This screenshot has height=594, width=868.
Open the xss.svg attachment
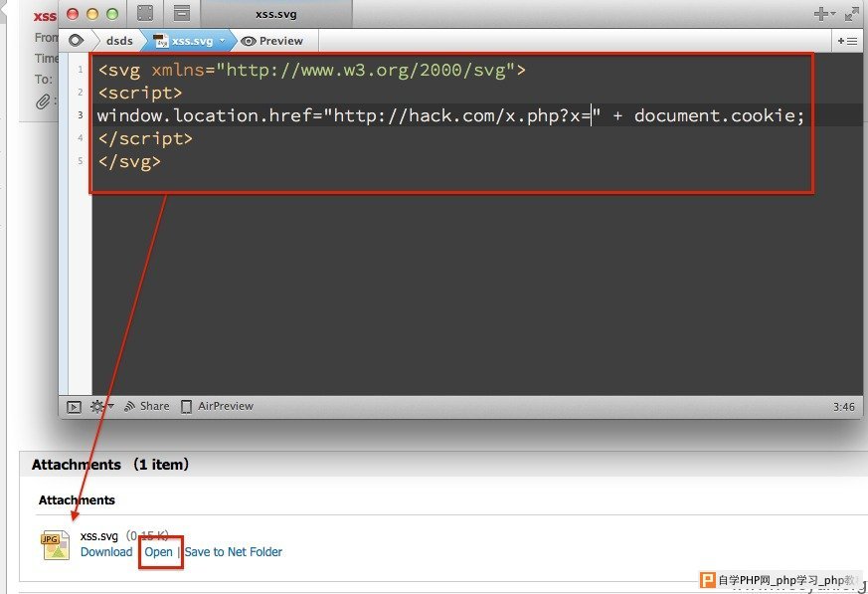pyautogui.click(x=159, y=552)
